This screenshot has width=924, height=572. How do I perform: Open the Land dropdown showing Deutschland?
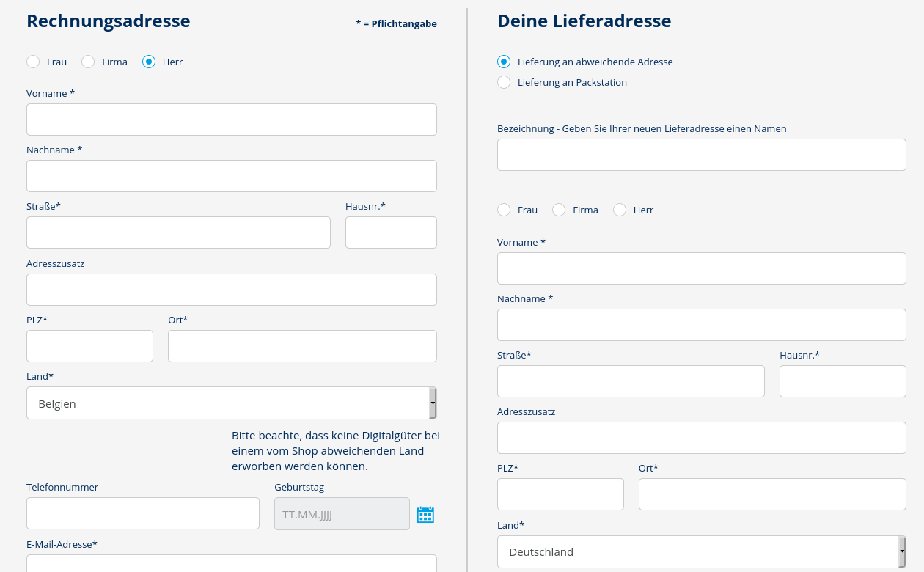click(x=702, y=551)
